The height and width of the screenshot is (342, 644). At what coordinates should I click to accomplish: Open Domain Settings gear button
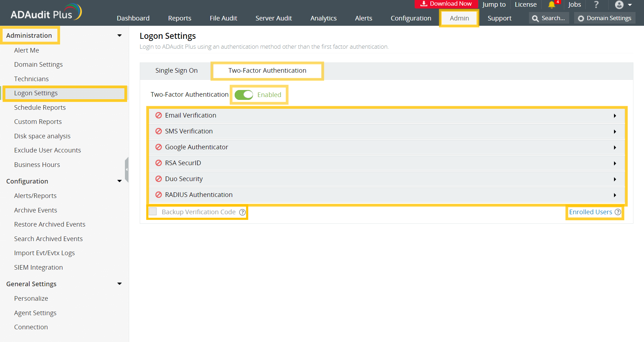point(605,18)
